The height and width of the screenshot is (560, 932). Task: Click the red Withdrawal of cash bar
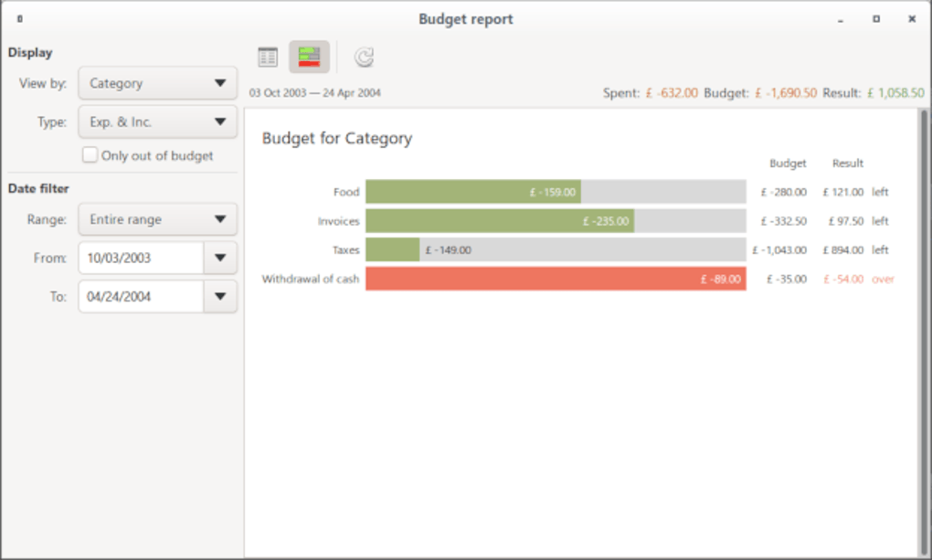click(556, 279)
